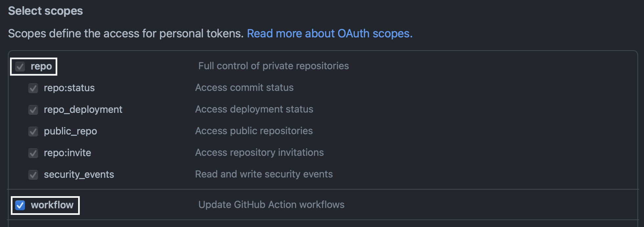Toggle the public_repo checkbox

click(33, 132)
